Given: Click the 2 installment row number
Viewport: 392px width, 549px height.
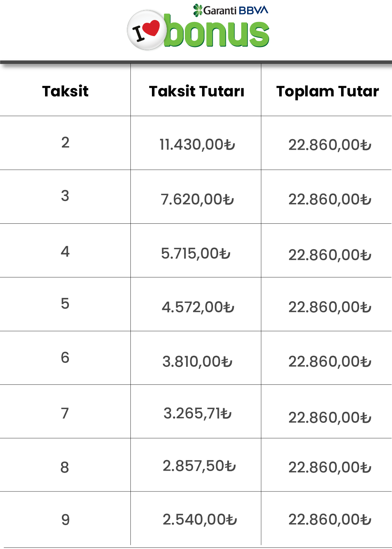Looking at the screenshot, I should (65, 142).
